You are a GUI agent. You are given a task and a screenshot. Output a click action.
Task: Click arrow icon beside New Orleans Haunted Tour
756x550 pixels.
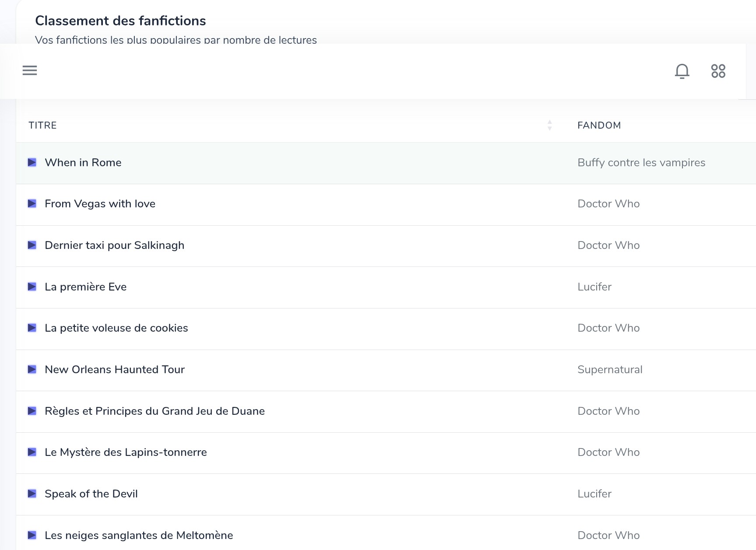pos(32,369)
